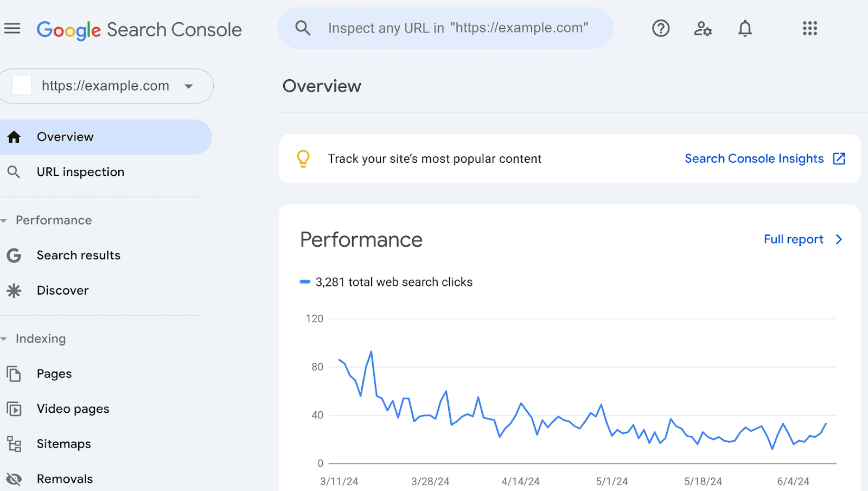
Task: Click the 4/14/24 date axis label
Action: [521, 481]
